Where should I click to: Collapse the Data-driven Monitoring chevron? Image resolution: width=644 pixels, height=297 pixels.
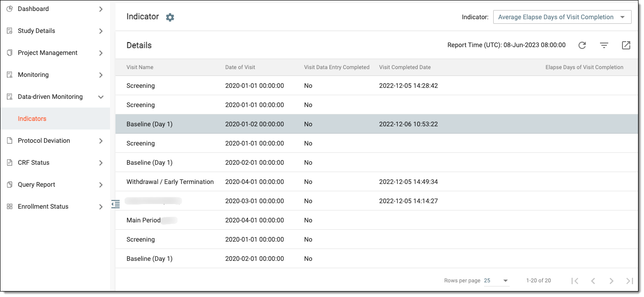[101, 97]
